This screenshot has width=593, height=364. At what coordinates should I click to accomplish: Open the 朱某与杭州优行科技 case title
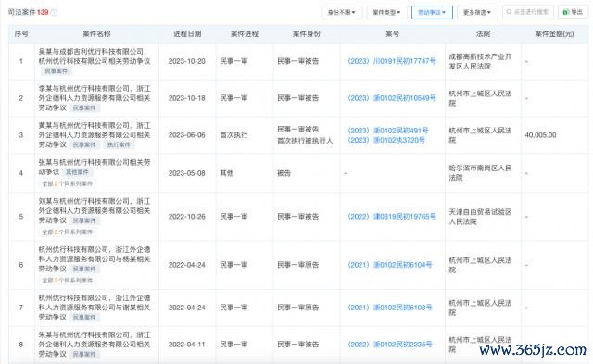click(95, 345)
